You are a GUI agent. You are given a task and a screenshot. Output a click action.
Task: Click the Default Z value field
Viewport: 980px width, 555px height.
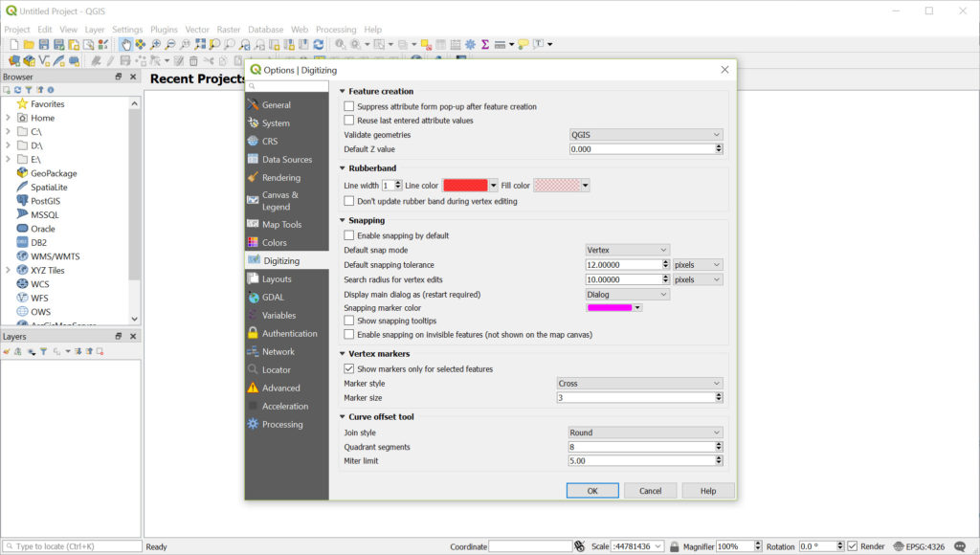642,149
